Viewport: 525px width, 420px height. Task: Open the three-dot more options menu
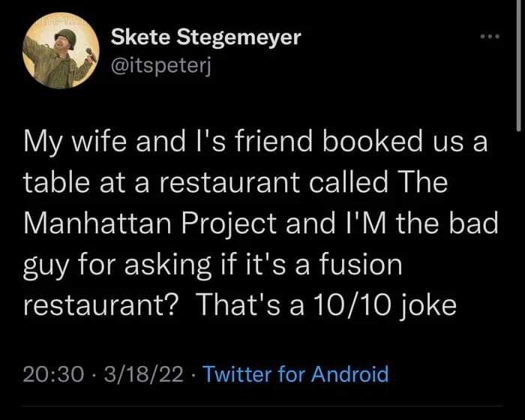(x=490, y=35)
